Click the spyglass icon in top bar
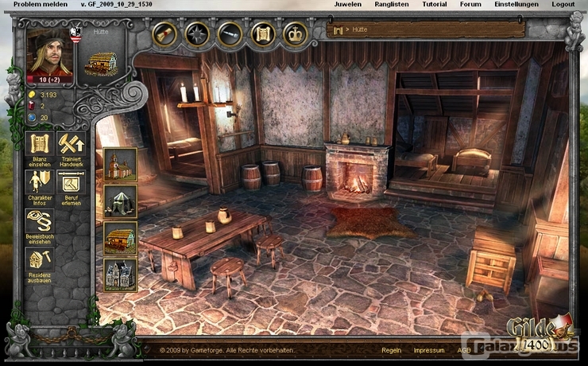588x366 pixels. point(230,34)
